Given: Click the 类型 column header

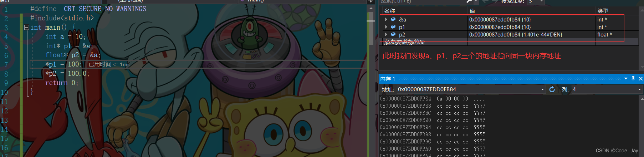Looking at the screenshot, I should (x=617, y=11).
